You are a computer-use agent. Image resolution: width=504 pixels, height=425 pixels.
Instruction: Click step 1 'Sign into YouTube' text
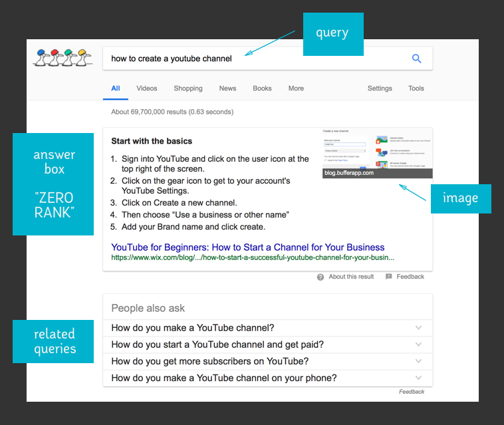[215, 164]
